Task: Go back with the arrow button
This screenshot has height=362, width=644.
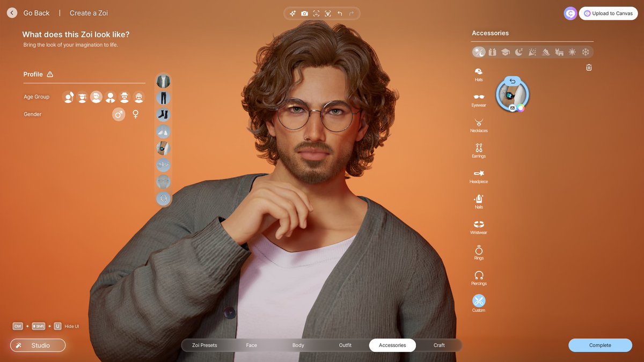Action: pyautogui.click(x=12, y=13)
